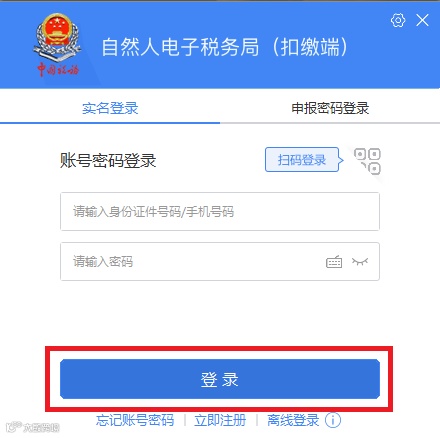This screenshot has width=440, height=438.
Task: Choose the 离线登录 offline login link
Action: coord(293,420)
